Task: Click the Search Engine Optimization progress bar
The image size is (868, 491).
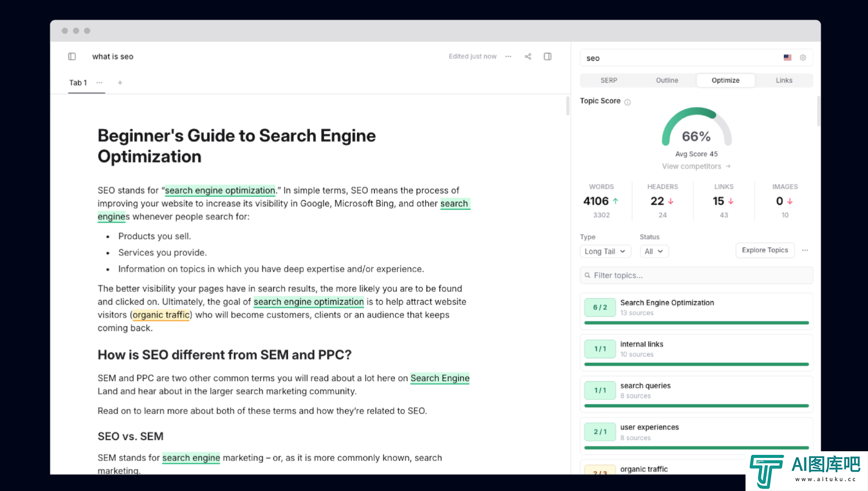Action: coord(696,323)
